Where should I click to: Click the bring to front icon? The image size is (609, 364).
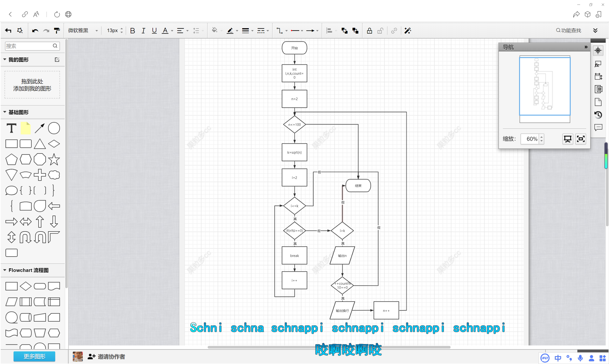(344, 30)
